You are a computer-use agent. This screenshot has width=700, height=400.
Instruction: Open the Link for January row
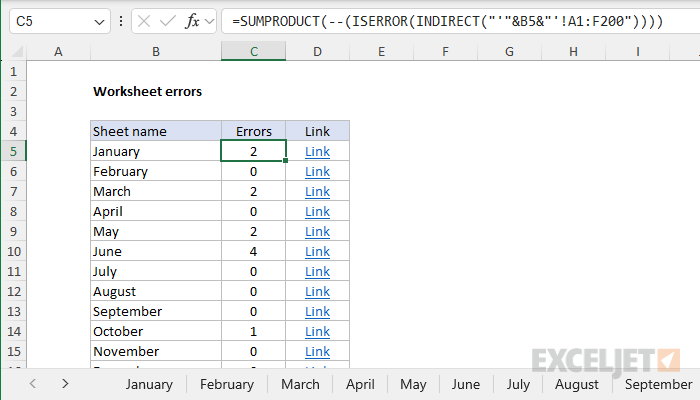317,152
